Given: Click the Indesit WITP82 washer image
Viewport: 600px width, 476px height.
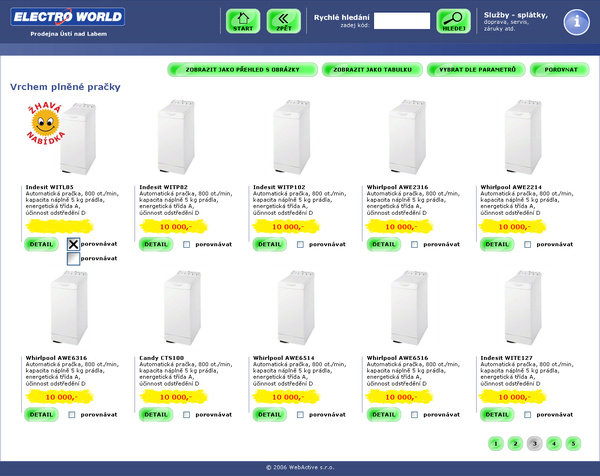Looking at the screenshot, I should pos(176,137).
